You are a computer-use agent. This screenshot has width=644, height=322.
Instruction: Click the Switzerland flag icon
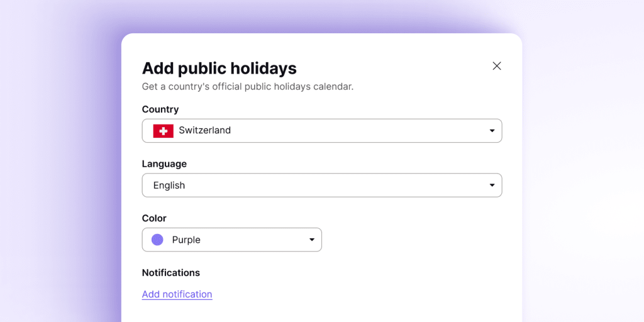click(164, 131)
